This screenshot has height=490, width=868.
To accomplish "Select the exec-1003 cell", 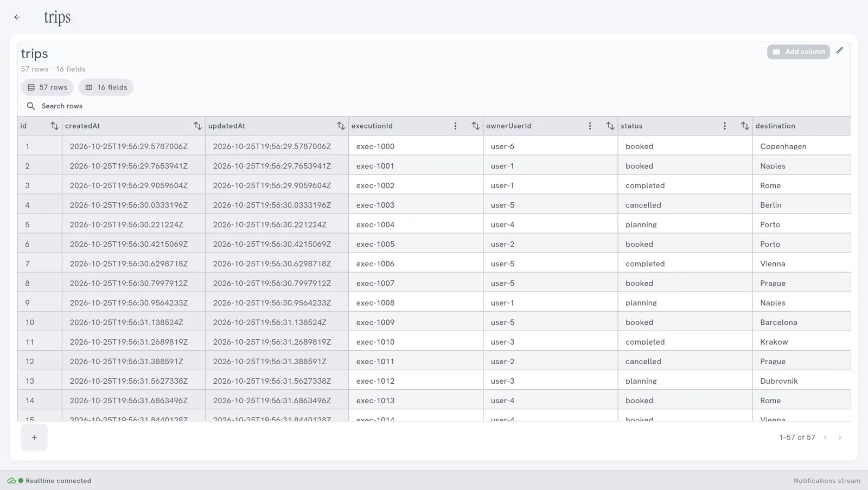I will [416, 205].
